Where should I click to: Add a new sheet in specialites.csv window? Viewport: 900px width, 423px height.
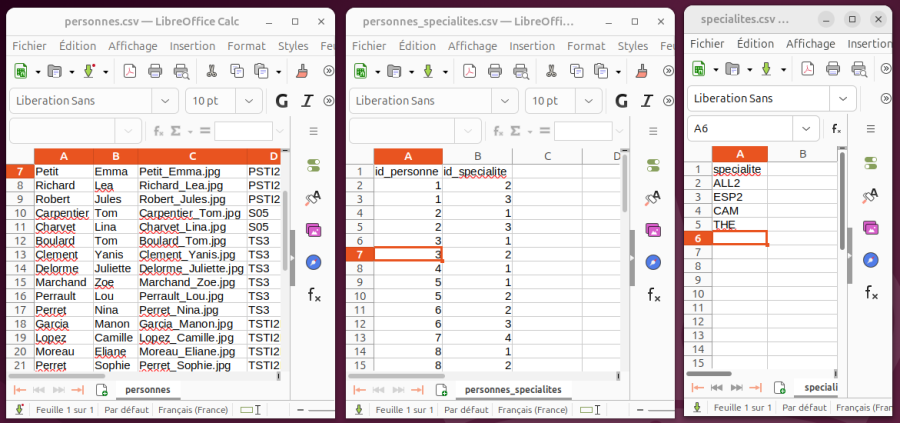tap(779, 388)
